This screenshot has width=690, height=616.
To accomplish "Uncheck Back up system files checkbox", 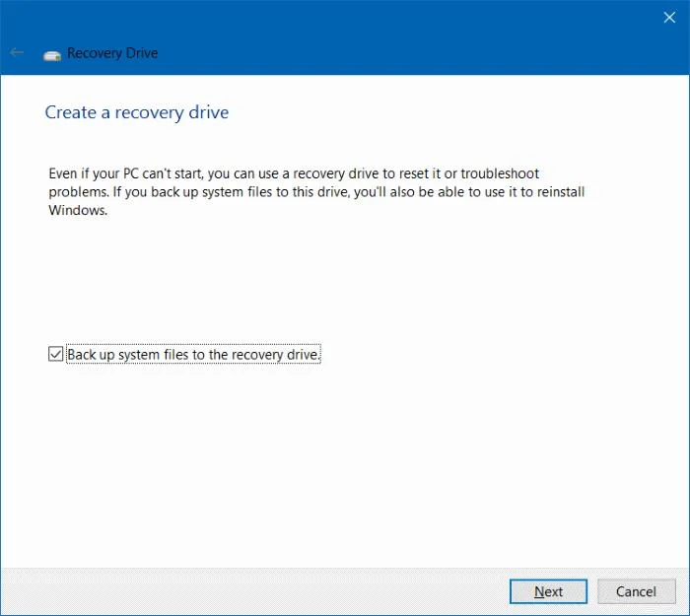I will (x=56, y=354).
